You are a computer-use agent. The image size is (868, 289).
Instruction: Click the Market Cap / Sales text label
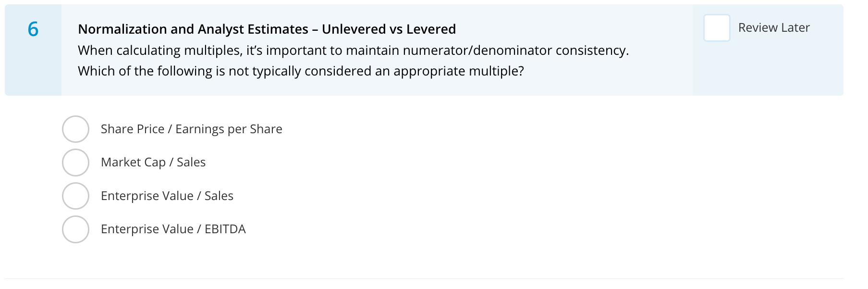pos(153,163)
